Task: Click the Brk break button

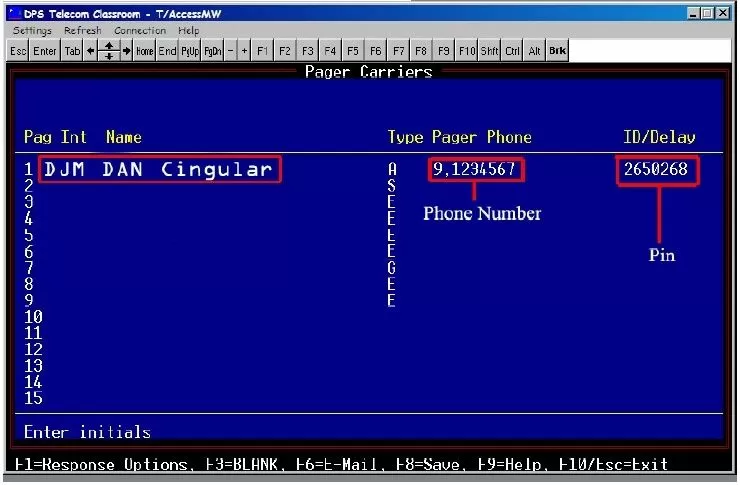Action: (x=557, y=50)
